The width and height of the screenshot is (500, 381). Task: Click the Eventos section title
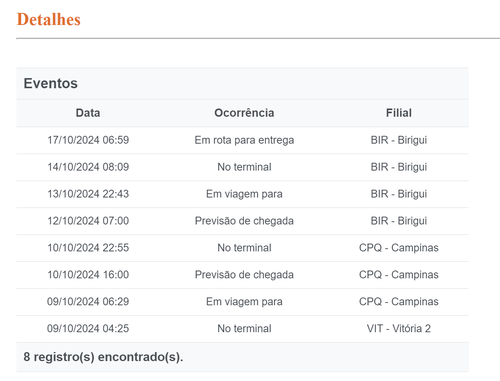50,83
